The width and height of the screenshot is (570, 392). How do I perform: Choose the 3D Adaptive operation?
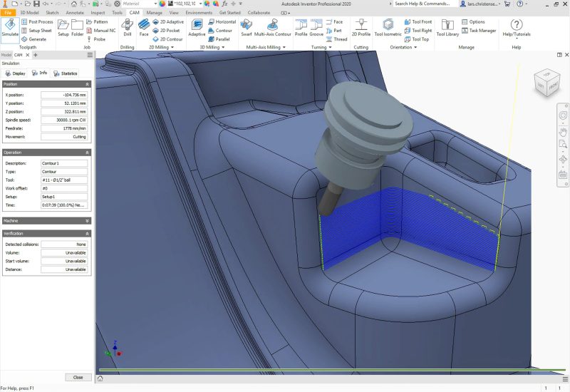[197, 29]
